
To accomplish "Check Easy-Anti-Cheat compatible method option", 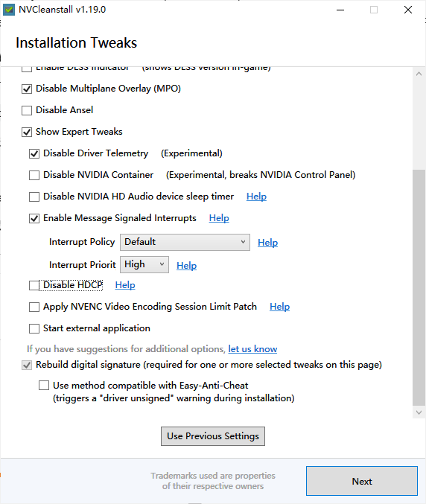I will click(x=44, y=385).
